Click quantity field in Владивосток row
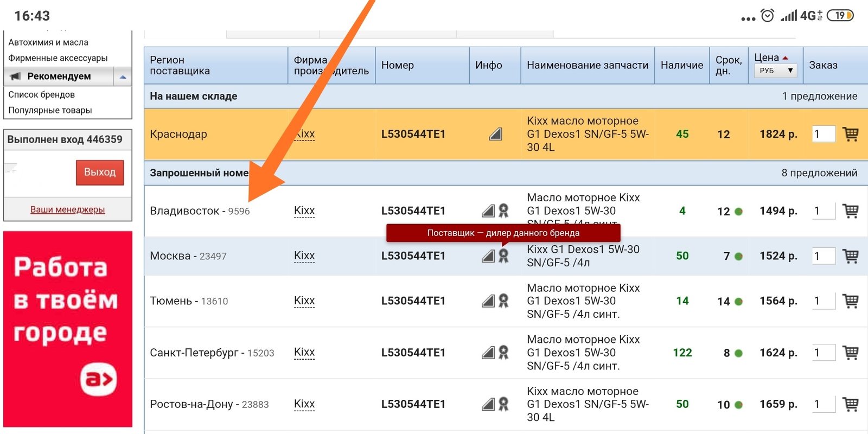Image resolution: width=868 pixels, height=434 pixels. pyautogui.click(x=824, y=211)
